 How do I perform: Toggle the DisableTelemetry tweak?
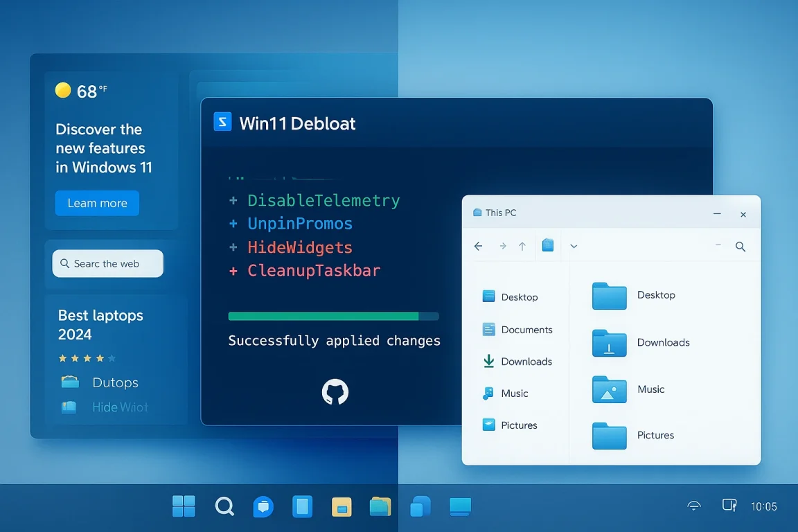pyautogui.click(x=323, y=199)
